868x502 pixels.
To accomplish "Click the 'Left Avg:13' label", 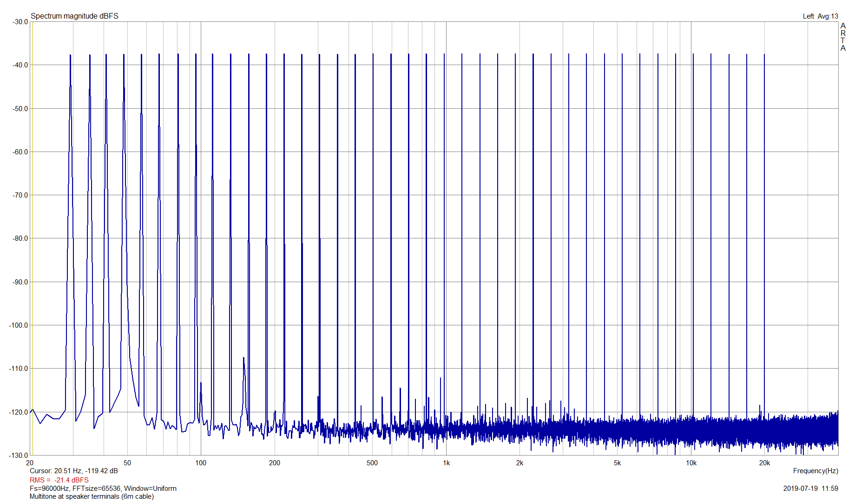I will [820, 16].
